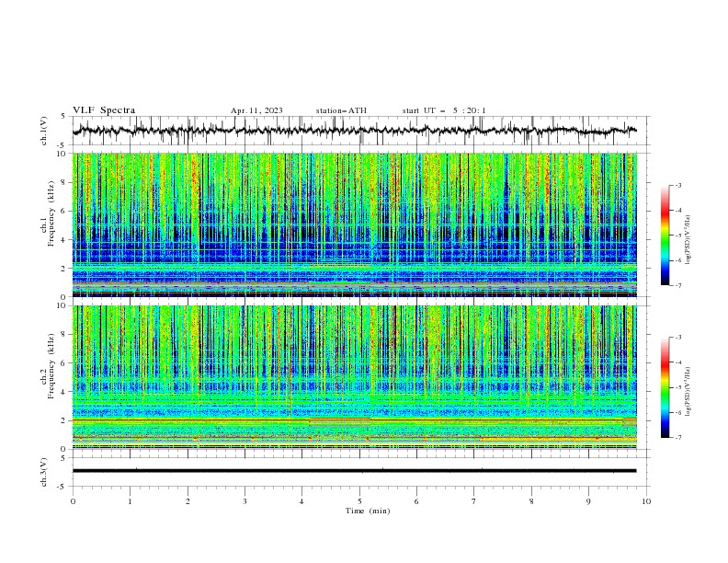Click the 'start UT = 5 :20: 1' text

click(x=444, y=110)
